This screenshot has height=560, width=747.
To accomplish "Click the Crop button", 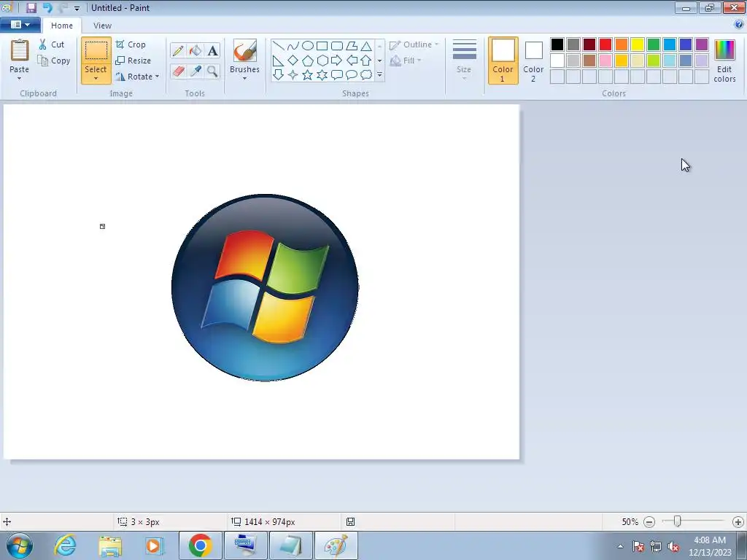I will 131,44.
